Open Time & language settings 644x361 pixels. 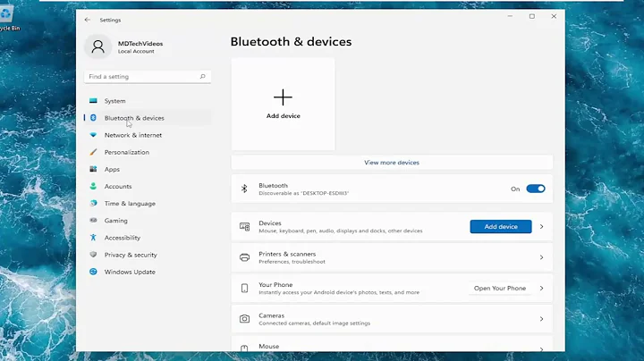coord(148,203)
